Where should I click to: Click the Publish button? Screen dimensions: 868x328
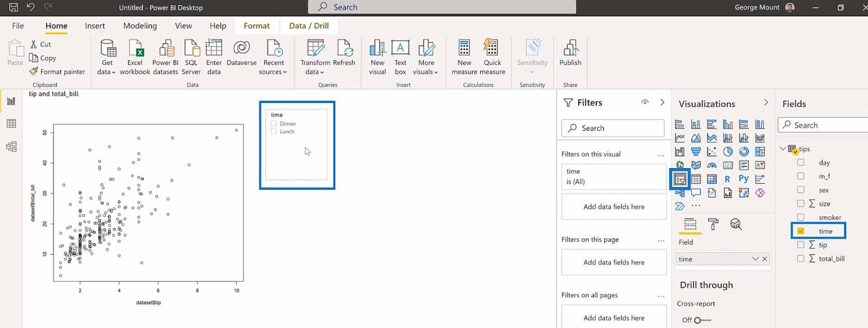point(570,53)
